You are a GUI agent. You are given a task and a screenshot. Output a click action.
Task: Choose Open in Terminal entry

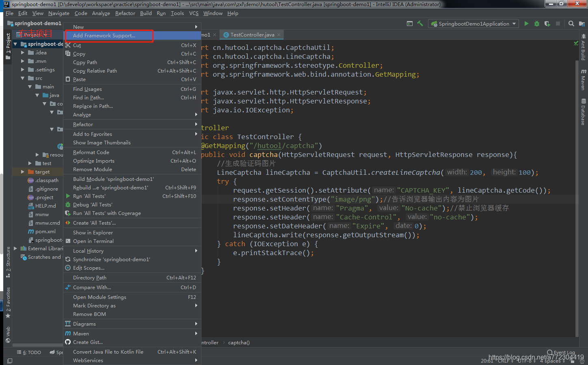point(132,241)
